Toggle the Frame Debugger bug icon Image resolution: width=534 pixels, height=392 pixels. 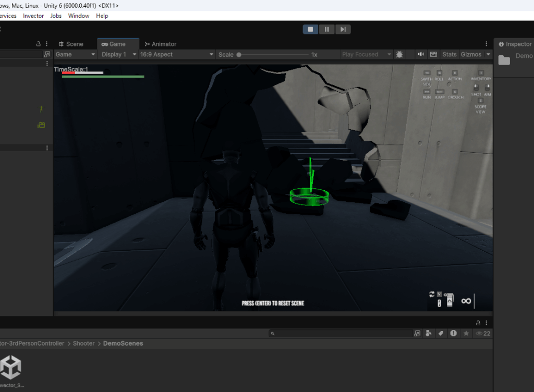399,54
